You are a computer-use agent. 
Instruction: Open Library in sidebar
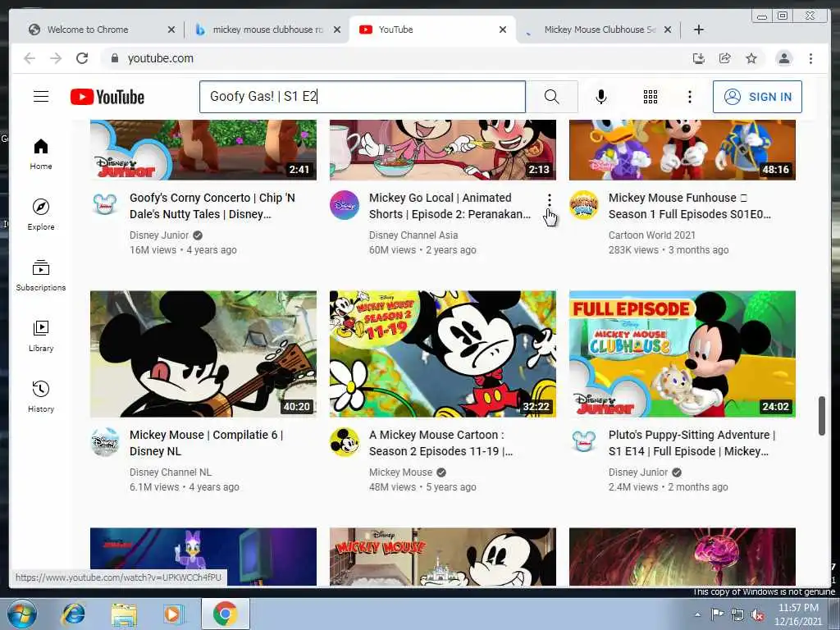pyautogui.click(x=41, y=336)
